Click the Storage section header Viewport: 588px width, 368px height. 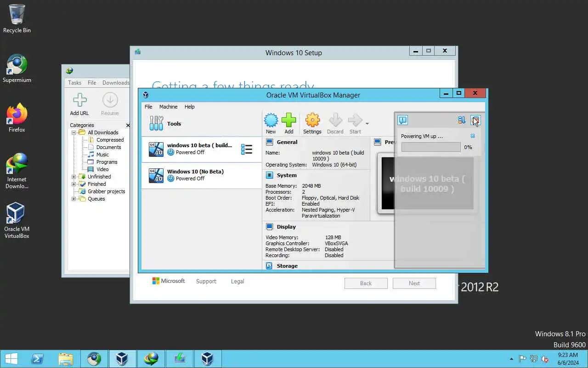point(287,266)
